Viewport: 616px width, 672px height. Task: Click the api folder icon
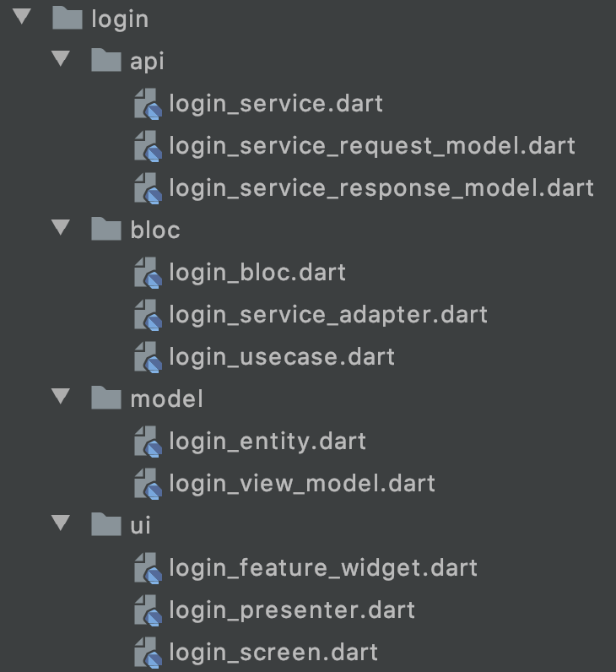click(106, 61)
